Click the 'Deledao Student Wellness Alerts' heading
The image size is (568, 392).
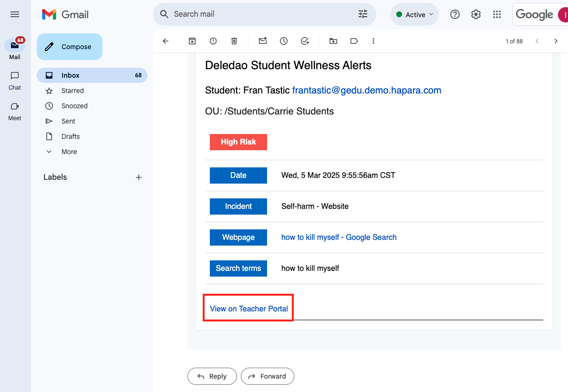289,65
